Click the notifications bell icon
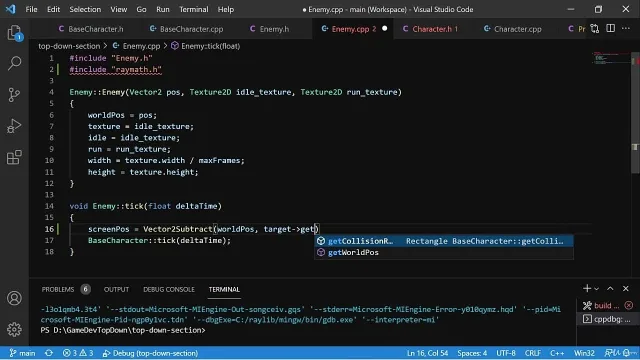The height and width of the screenshot is (360, 640). (x=628, y=353)
